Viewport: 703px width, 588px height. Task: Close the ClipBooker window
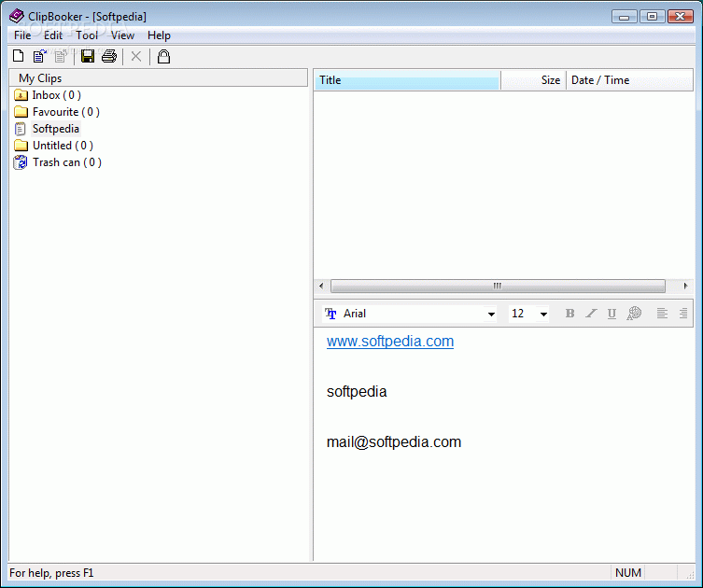click(681, 17)
